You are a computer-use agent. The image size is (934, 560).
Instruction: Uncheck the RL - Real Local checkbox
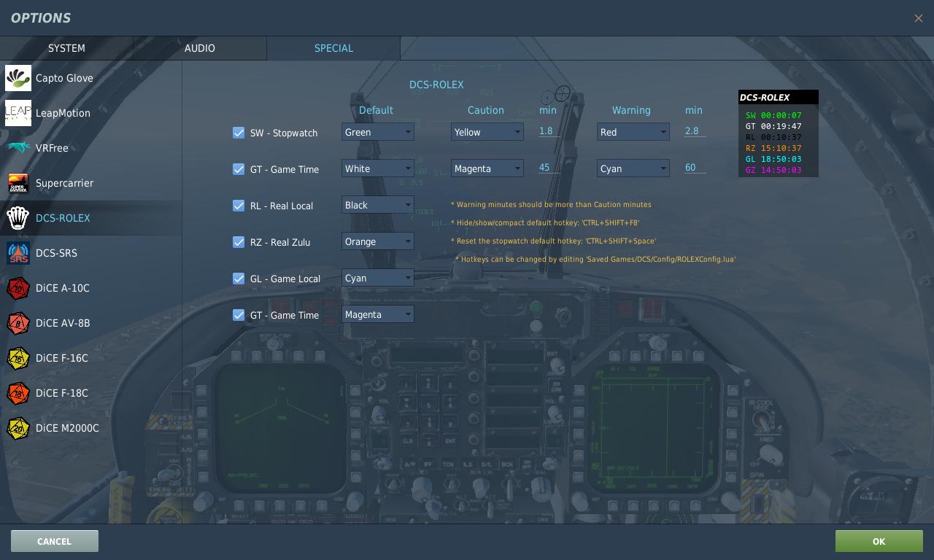coord(239,206)
